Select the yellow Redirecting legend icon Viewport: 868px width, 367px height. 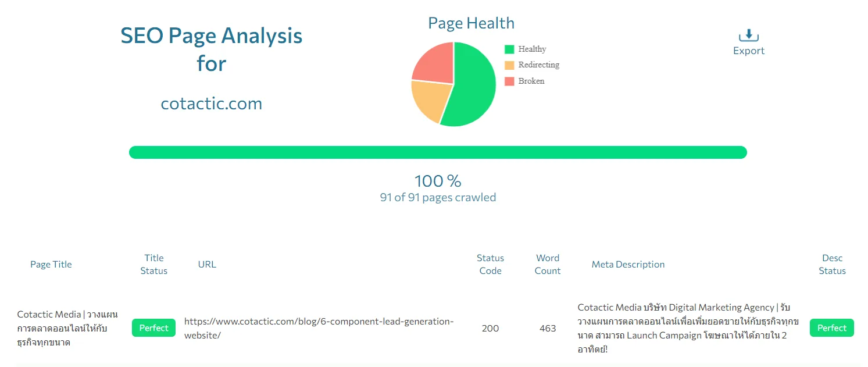coord(509,65)
